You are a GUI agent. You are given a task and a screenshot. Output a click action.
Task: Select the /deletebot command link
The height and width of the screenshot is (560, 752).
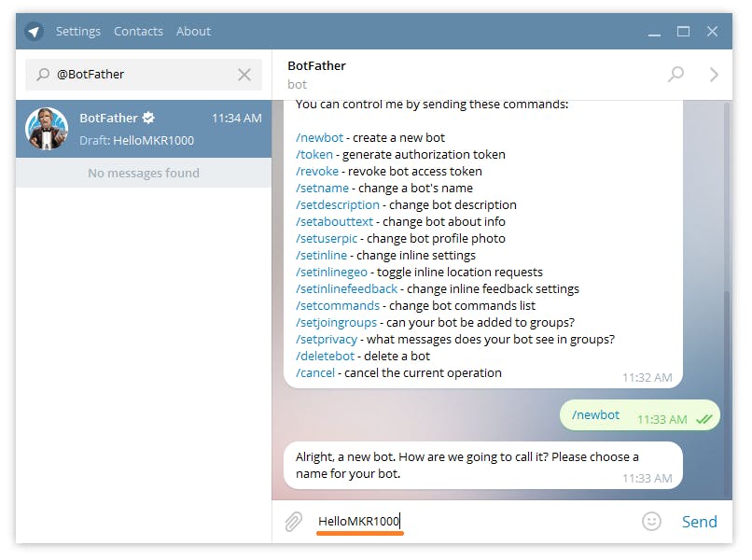[x=323, y=357]
